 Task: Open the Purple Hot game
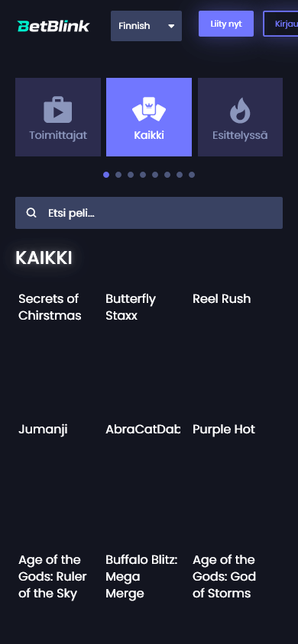[224, 430]
